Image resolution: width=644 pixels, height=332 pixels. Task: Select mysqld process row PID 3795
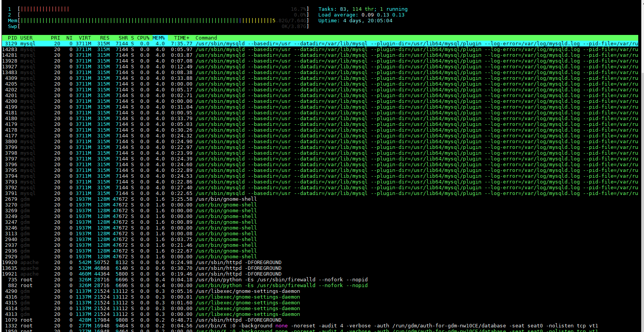pos(320,170)
